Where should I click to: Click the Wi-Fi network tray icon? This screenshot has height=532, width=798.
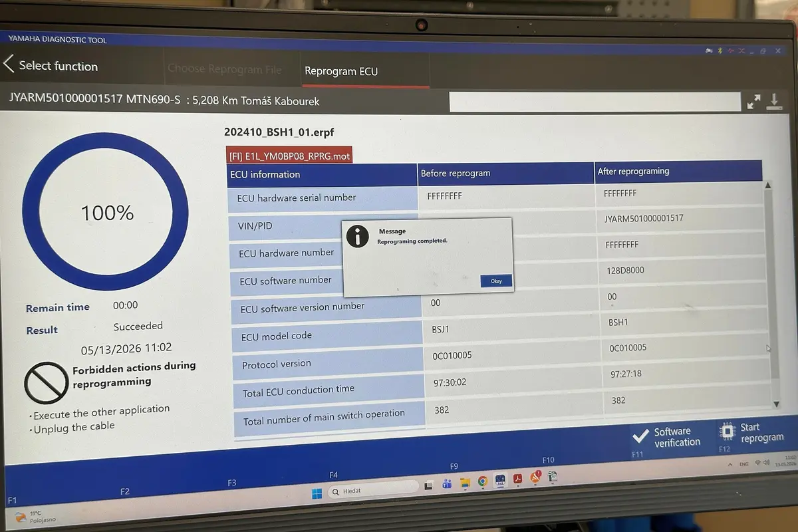pos(757,463)
